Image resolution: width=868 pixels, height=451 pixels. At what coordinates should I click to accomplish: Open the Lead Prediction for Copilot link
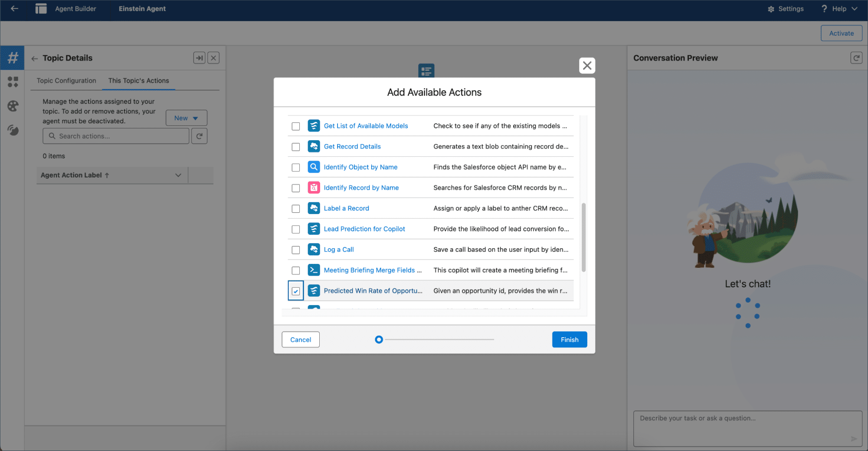click(x=364, y=229)
